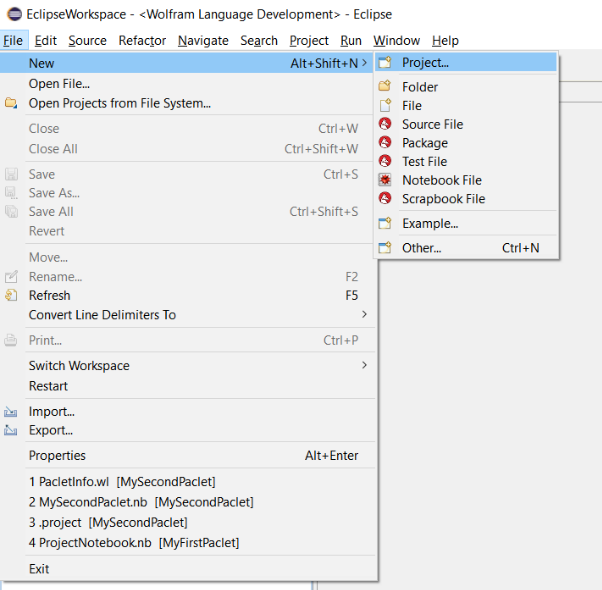Select Restart from the File menu
The image size is (602, 590).
click(48, 386)
